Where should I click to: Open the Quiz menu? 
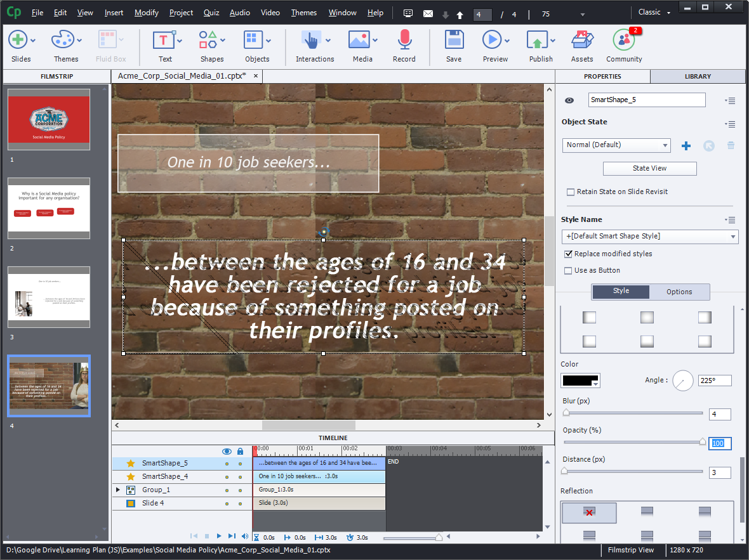[x=211, y=13]
